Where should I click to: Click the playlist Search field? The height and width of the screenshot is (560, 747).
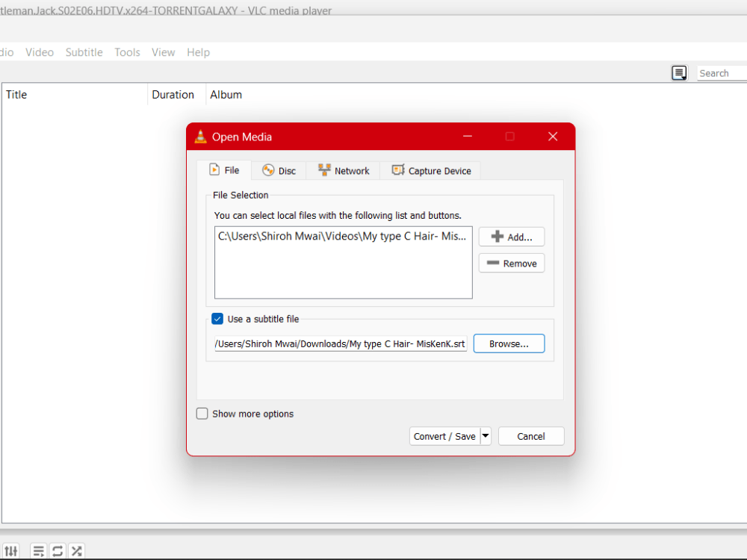click(722, 73)
